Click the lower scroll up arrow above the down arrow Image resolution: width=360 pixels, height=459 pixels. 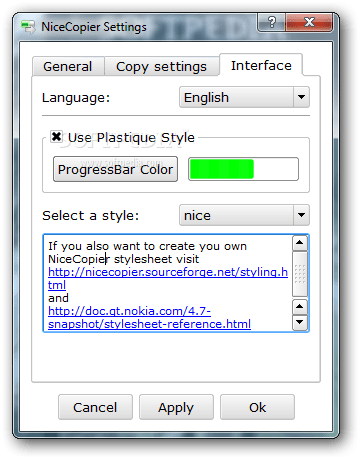(x=300, y=307)
